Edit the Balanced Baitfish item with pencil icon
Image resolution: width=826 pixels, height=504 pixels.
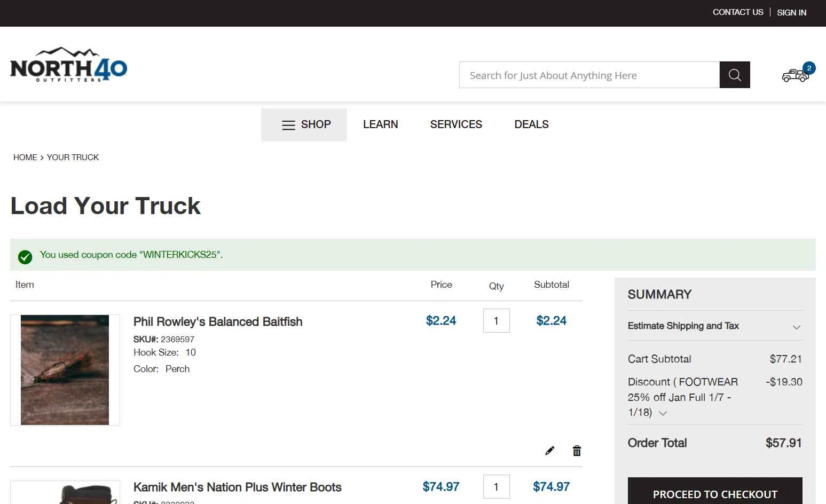pyautogui.click(x=549, y=451)
